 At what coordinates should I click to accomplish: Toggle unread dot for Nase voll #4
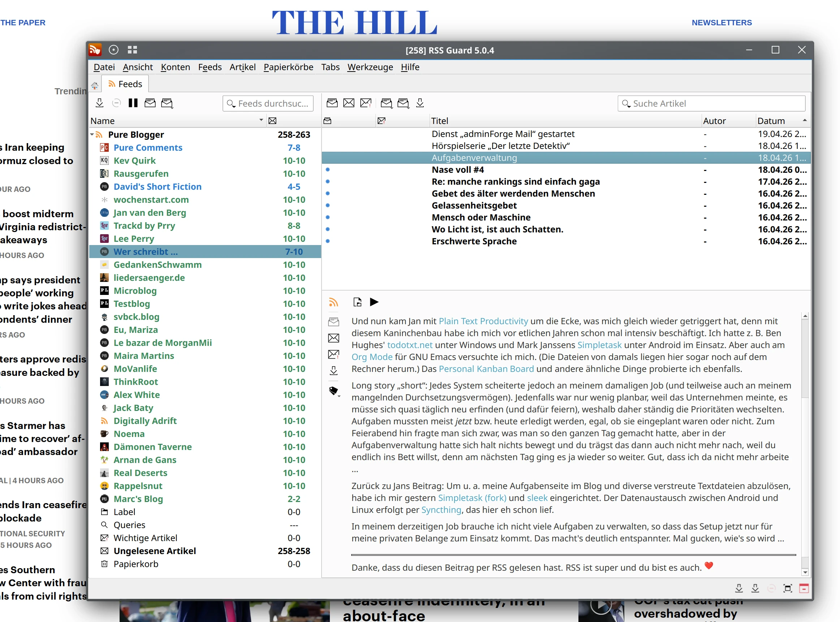click(327, 170)
